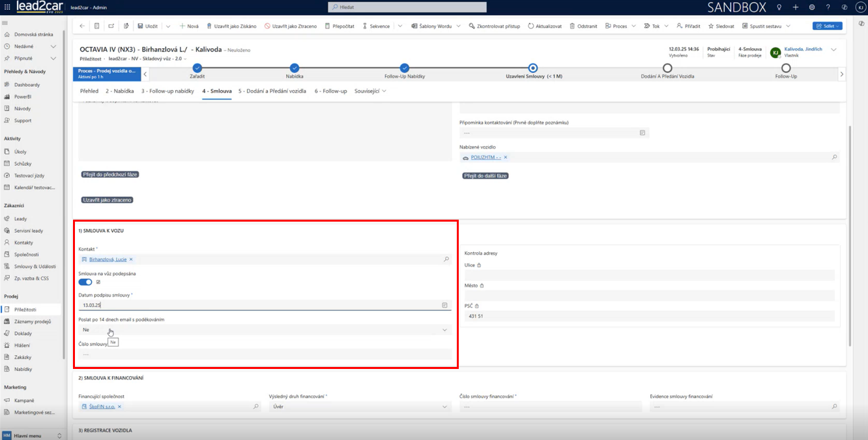
Task: Click the Aktualizovat refresh icon
Action: coord(530,26)
